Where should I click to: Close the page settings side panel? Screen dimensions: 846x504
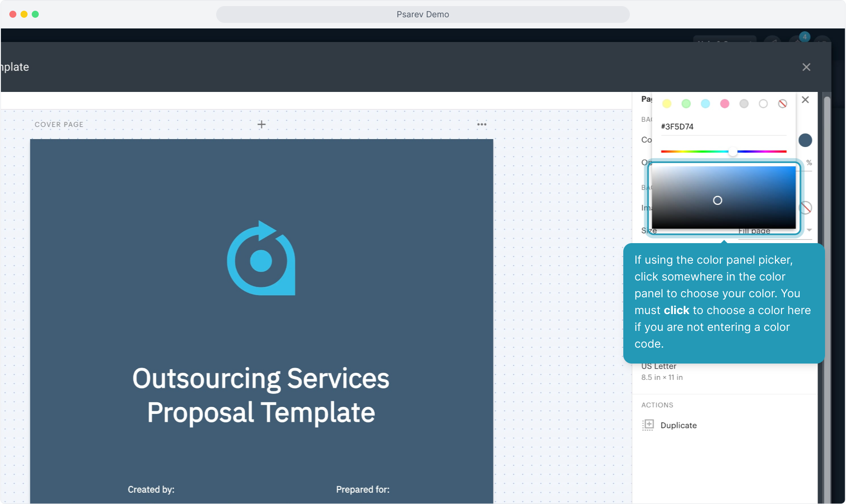(x=805, y=100)
